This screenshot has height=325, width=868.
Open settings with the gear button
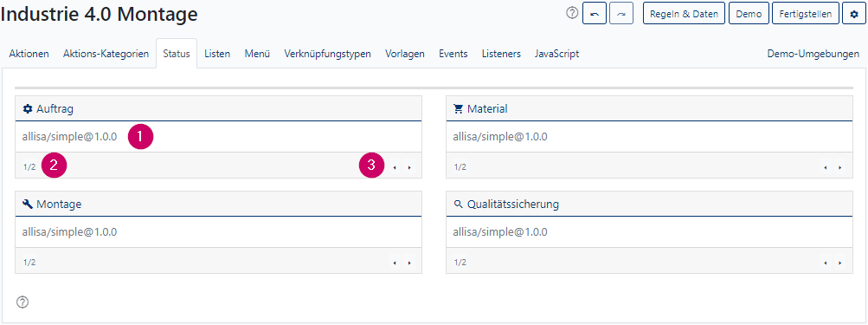point(853,14)
